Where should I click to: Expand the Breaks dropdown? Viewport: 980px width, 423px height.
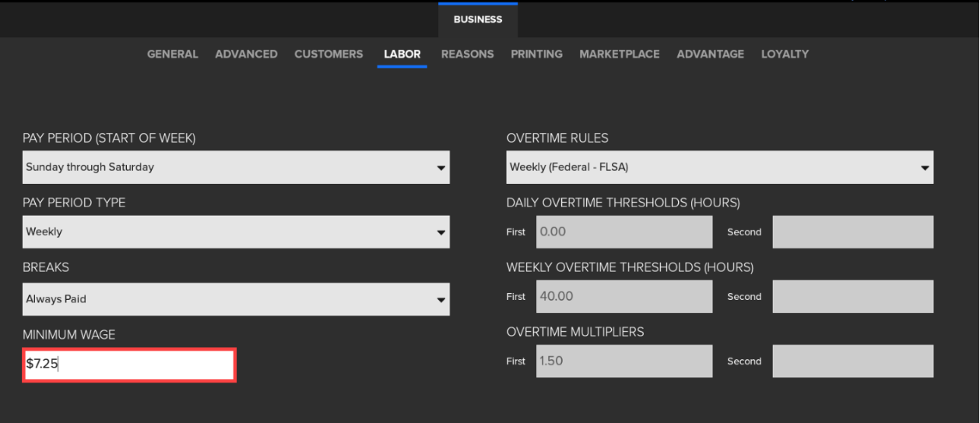coord(236,299)
